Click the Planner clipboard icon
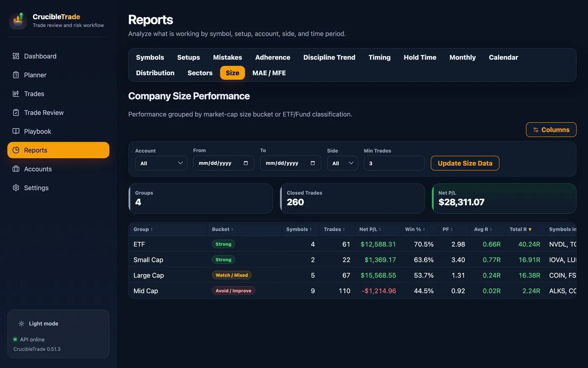 tap(16, 75)
